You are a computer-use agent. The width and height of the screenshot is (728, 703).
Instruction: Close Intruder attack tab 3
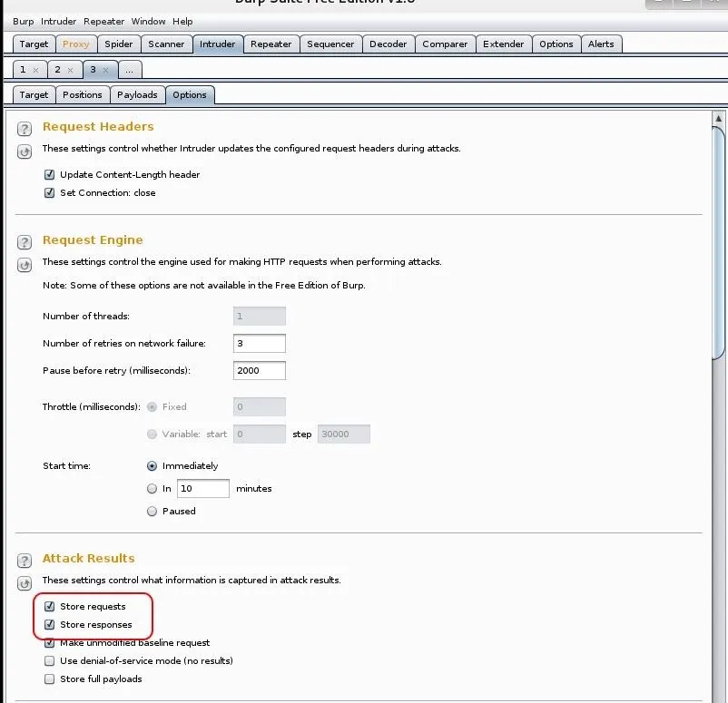pos(105,70)
